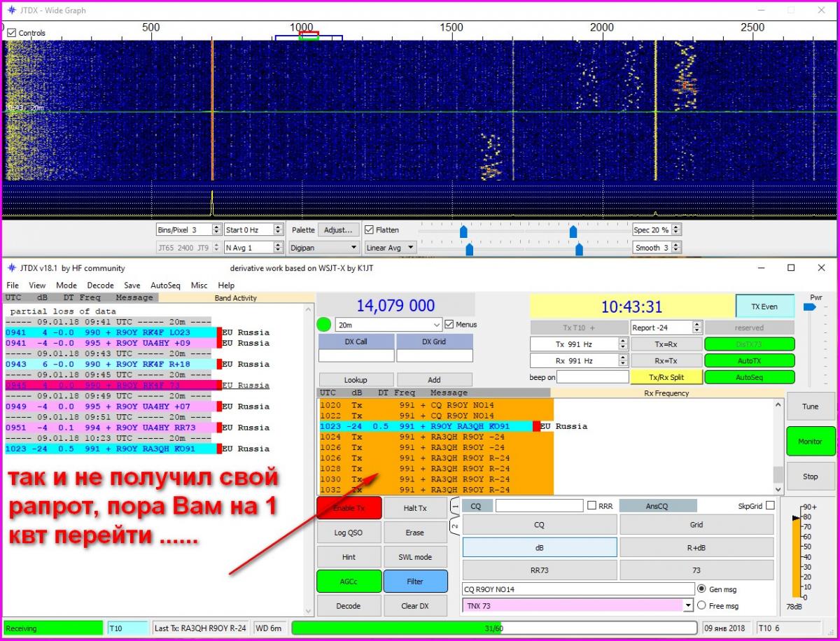Uncheck the Menus checkbox

click(449, 324)
